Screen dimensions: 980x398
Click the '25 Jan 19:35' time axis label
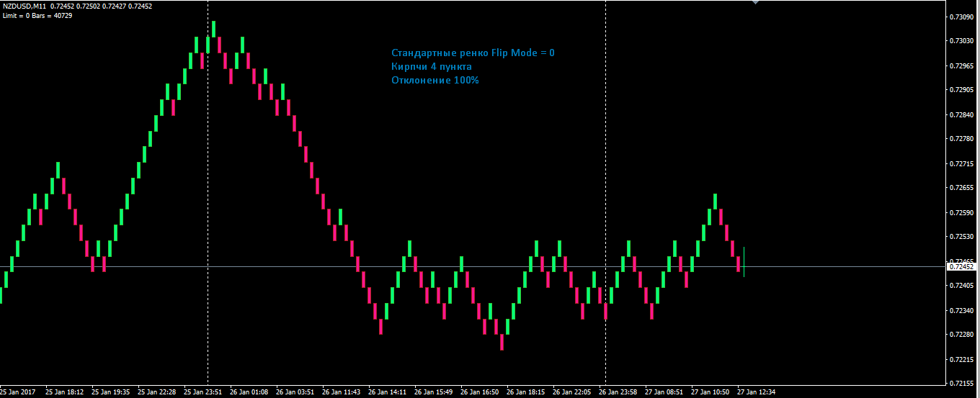[x=111, y=392]
